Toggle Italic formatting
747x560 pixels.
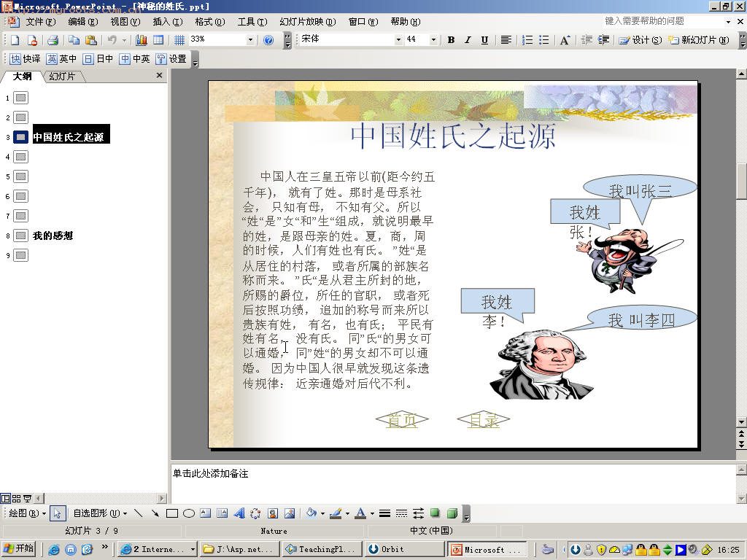(468, 40)
